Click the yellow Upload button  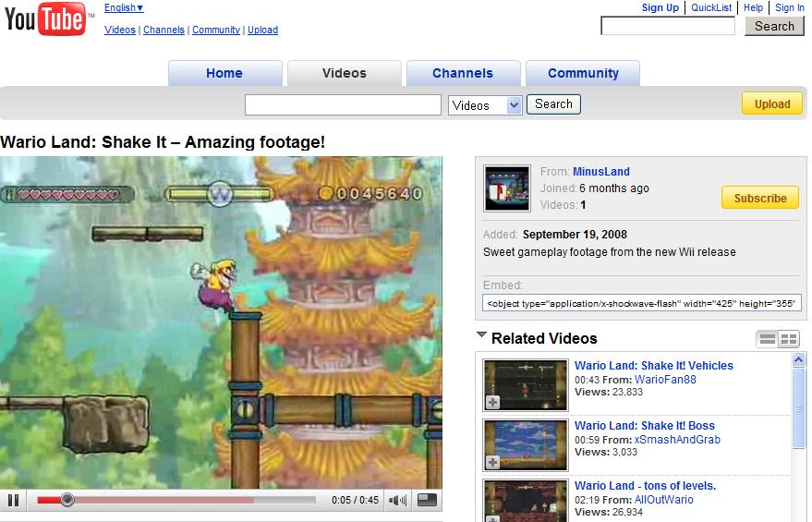772,103
